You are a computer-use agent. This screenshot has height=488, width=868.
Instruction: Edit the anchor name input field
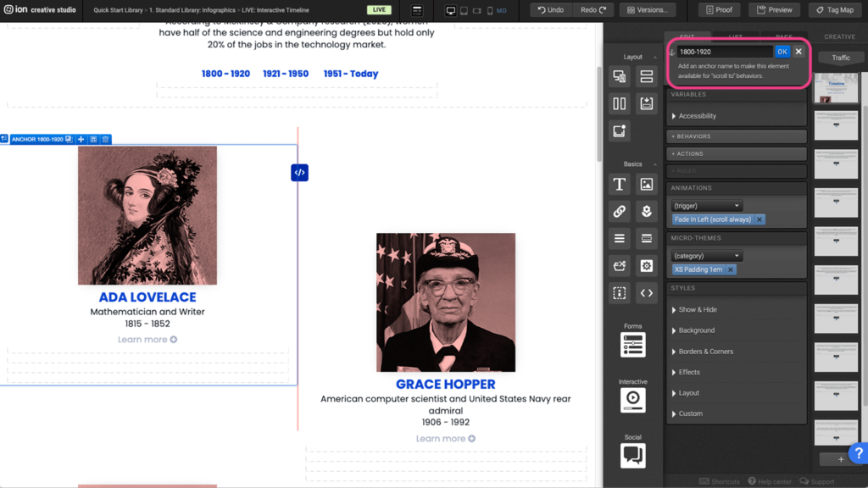[725, 52]
